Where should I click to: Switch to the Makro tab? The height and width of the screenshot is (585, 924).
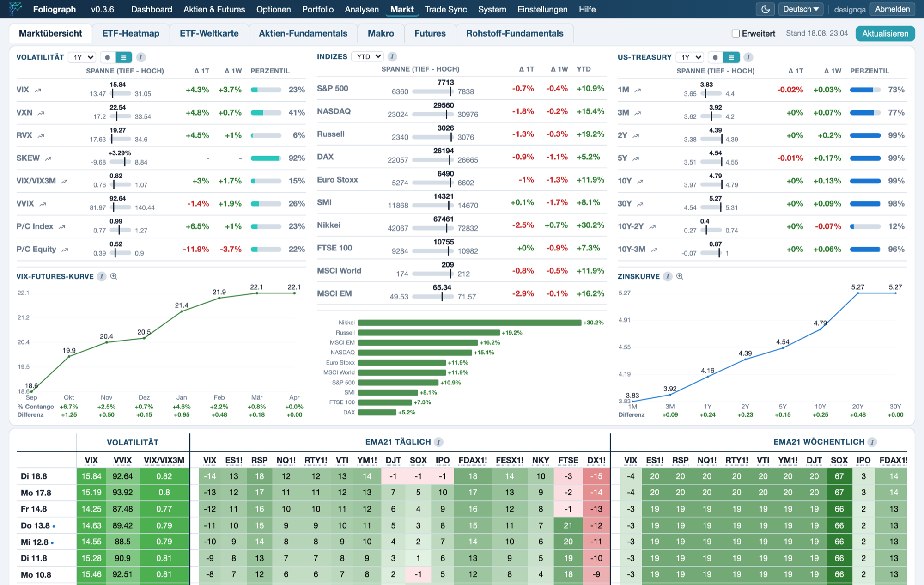[x=381, y=33]
